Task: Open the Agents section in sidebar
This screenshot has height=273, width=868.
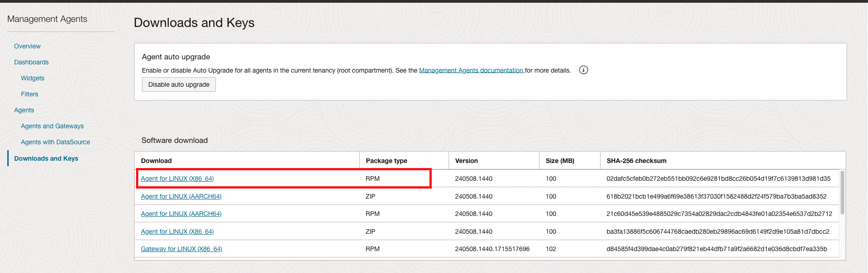Action: pos(24,110)
